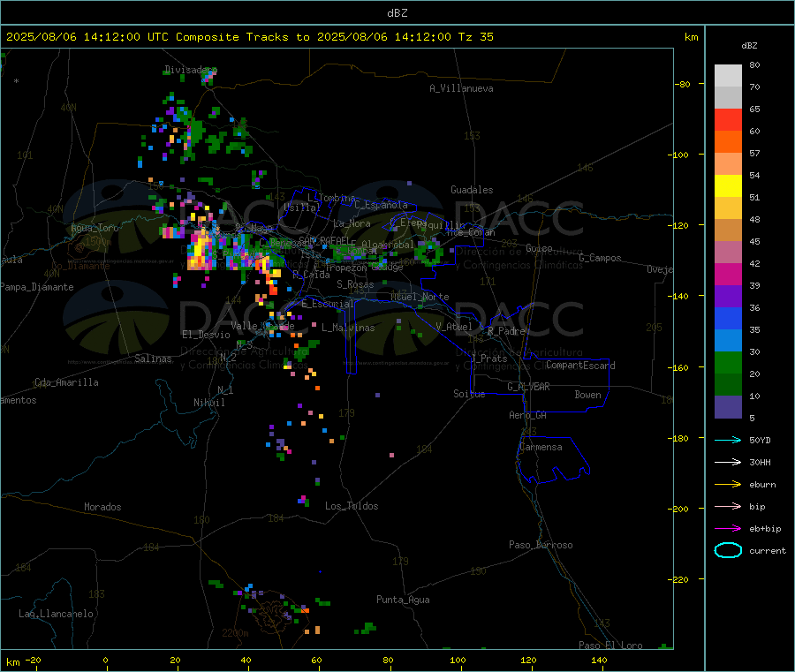The width and height of the screenshot is (795, 672).
Task: Click the 'Guadales' map label
Action: (x=472, y=190)
